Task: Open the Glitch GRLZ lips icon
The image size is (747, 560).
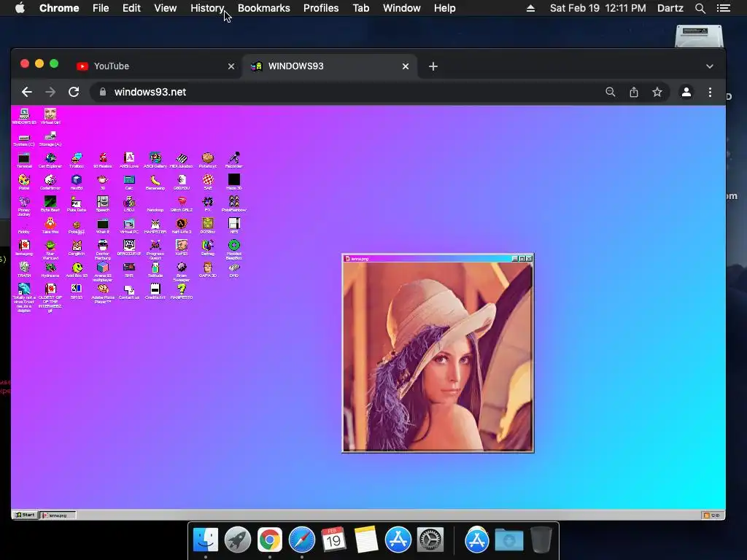Action: tap(181, 204)
